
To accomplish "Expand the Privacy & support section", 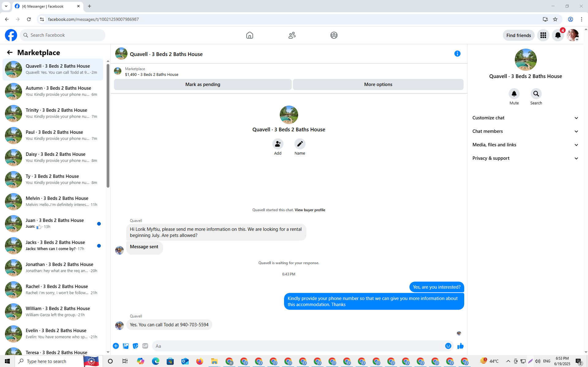I will click(525, 158).
